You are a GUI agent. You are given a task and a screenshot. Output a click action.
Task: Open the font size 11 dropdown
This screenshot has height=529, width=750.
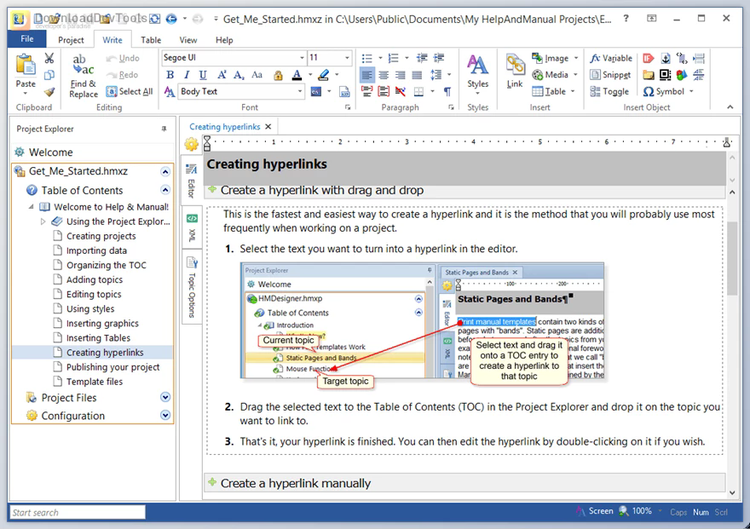coord(347,58)
